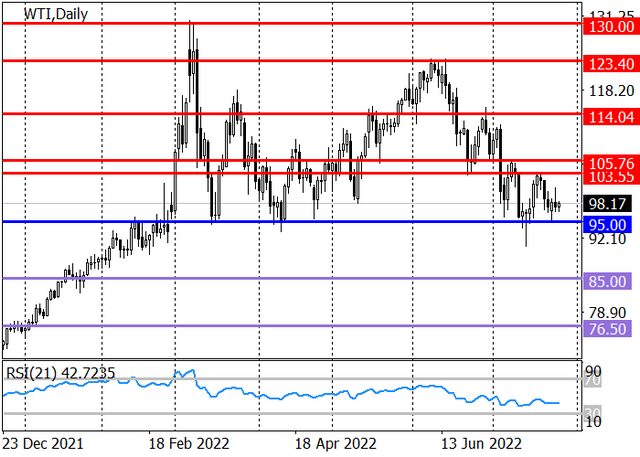Viewport: 640px width, 457px height.
Task: Select the blue 95.00 horizontal support line
Action: pyautogui.click(x=293, y=222)
